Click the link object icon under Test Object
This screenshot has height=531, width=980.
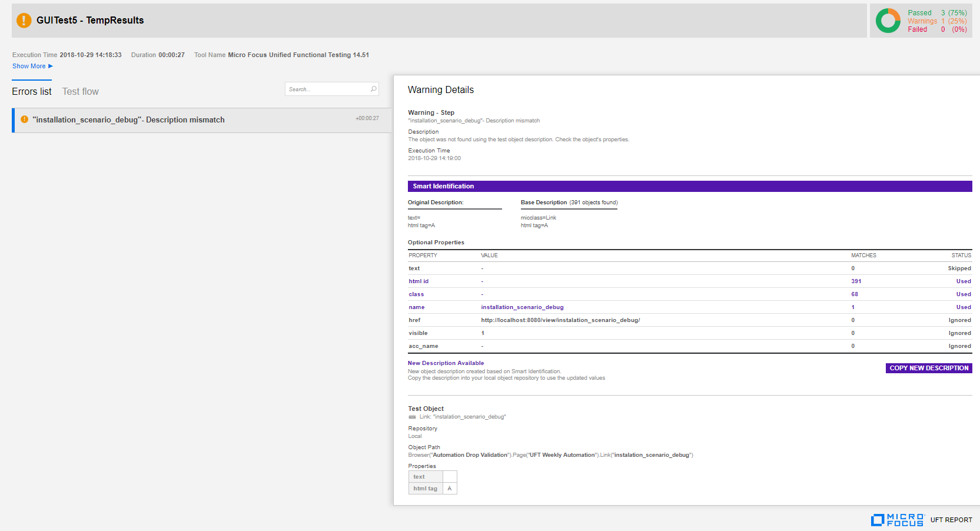pos(412,417)
